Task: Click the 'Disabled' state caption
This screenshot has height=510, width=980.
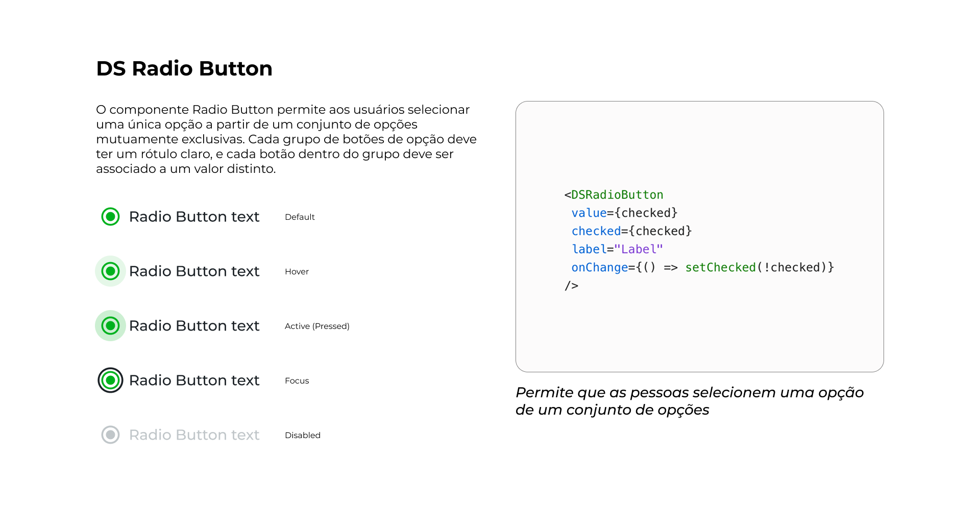Action: pos(303,436)
